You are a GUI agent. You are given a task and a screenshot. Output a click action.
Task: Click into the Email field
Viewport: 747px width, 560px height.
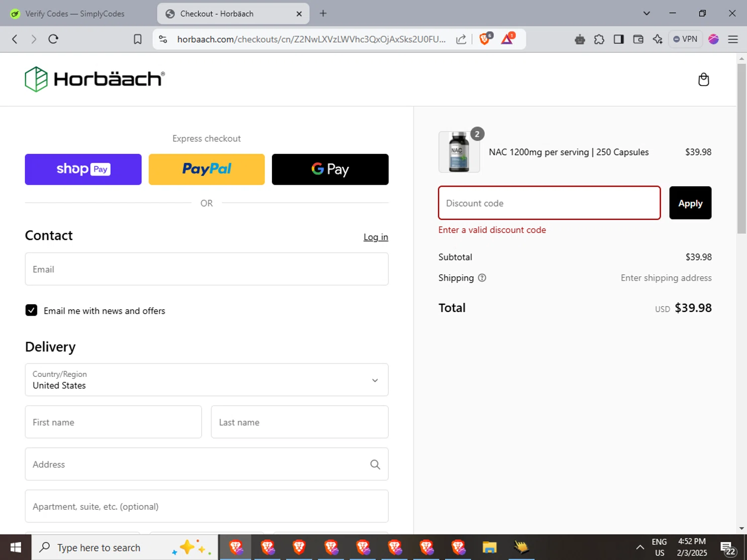click(x=207, y=269)
